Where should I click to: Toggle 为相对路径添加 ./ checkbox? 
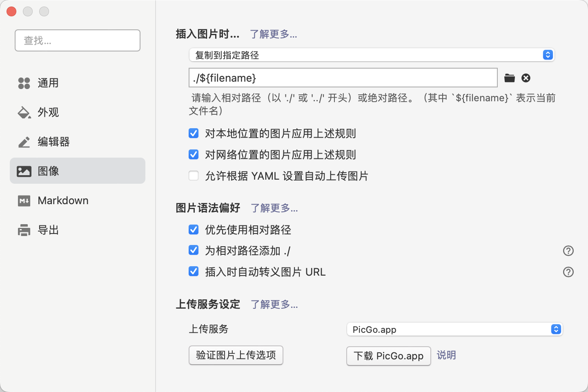(194, 250)
